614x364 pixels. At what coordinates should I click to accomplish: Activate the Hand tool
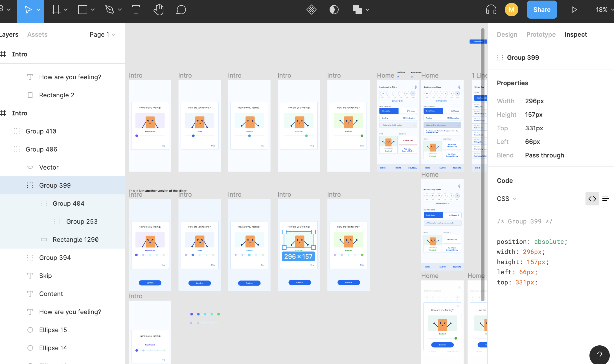coord(159,10)
